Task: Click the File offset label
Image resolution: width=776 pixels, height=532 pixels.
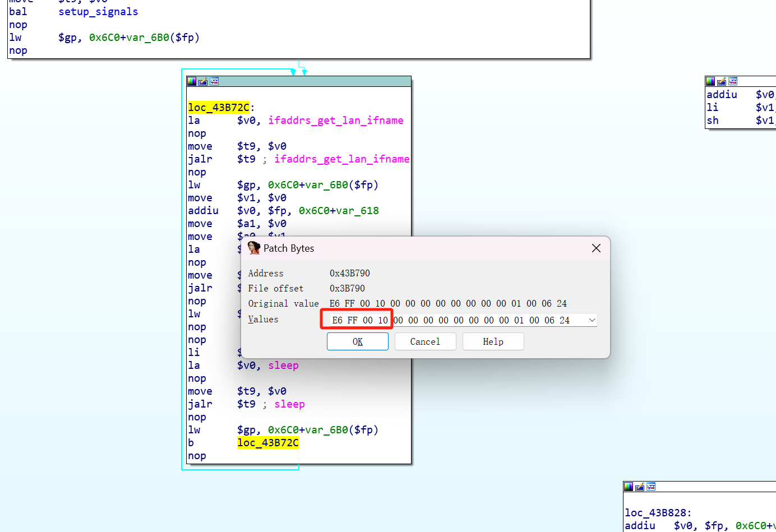Action: point(276,288)
